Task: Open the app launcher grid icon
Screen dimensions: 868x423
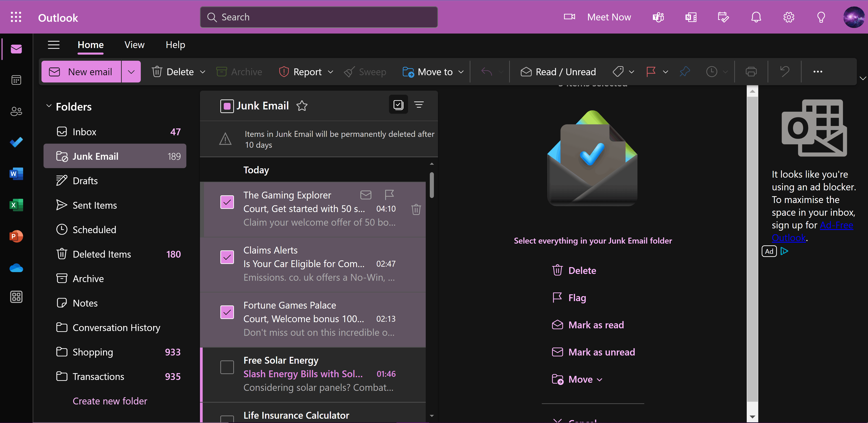Action: click(x=16, y=17)
